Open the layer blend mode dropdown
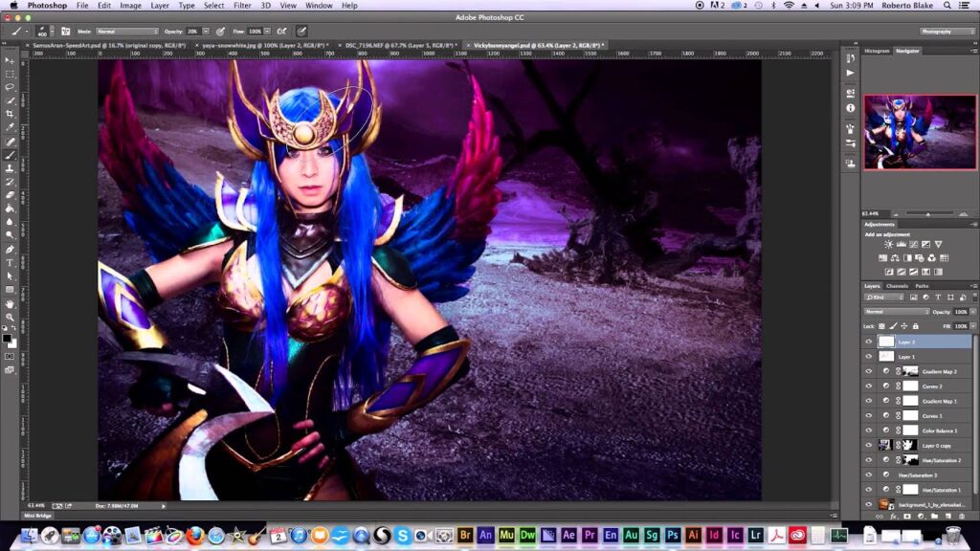980x551 pixels. pyautogui.click(x=896, y=312)
